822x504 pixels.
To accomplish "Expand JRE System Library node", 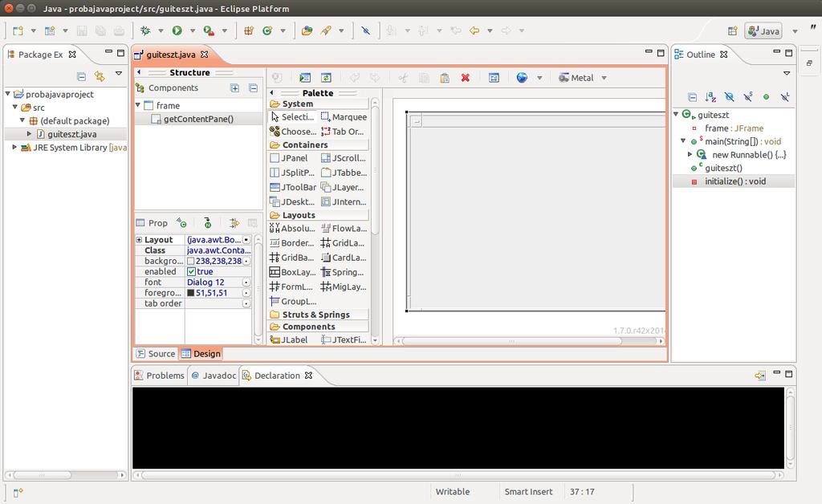I will [14, 147].
